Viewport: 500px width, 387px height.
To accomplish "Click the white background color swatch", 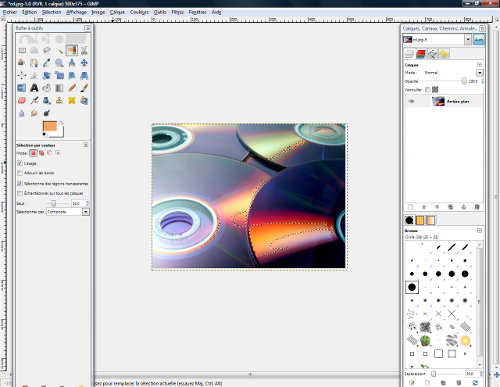I will (x=60, y=133).
